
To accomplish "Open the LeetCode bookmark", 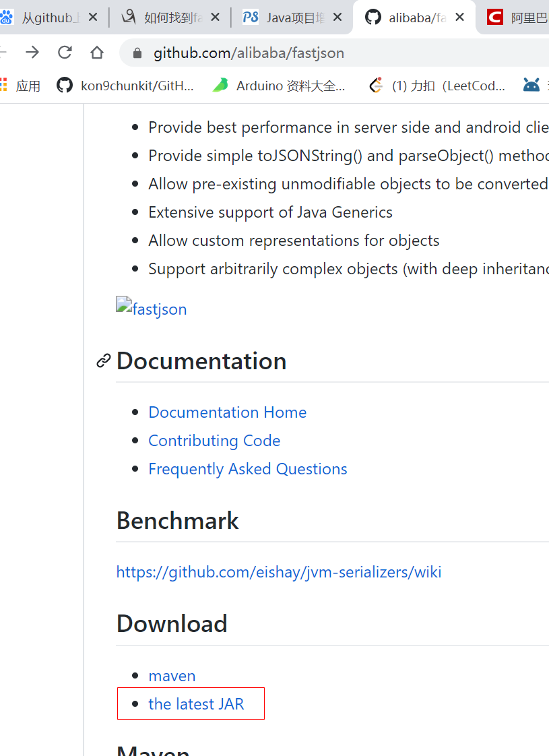I will [438, 86].
